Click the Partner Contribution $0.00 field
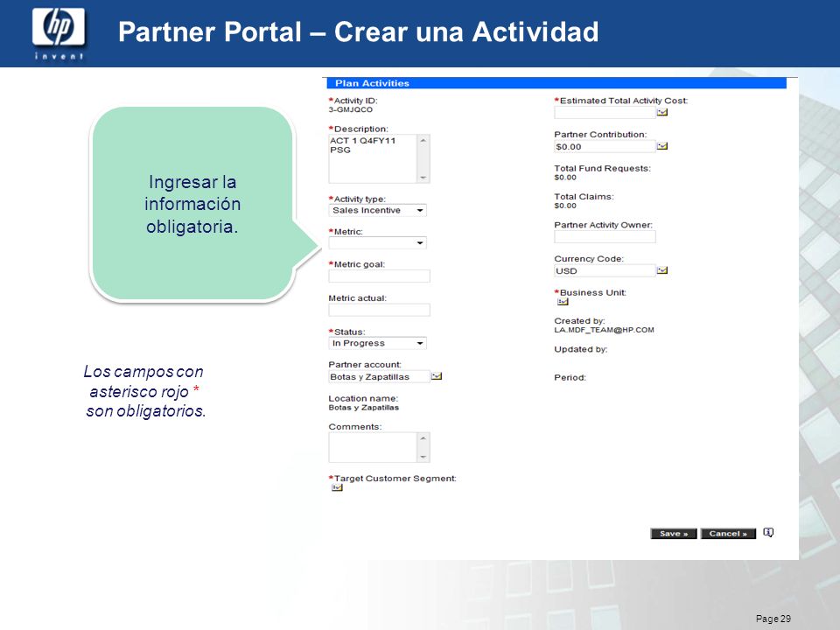Image resolution: width=840 pixels, height=630 pixels. [605, 146]
